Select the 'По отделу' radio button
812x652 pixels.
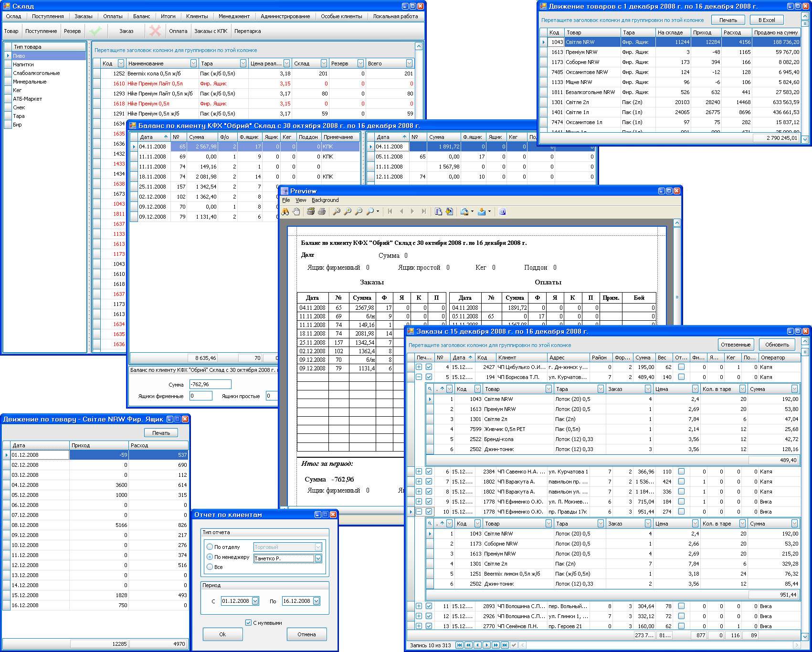[210, 547]
